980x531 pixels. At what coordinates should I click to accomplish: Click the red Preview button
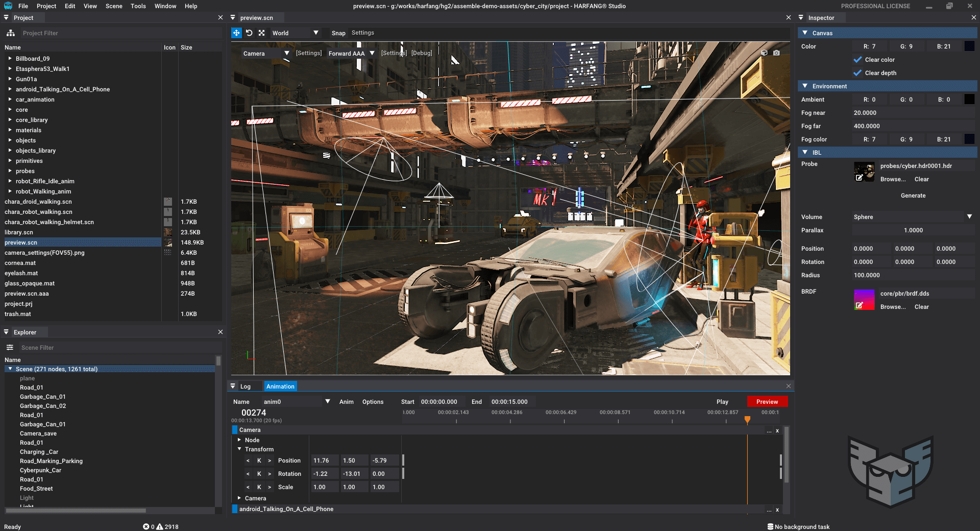767,402
